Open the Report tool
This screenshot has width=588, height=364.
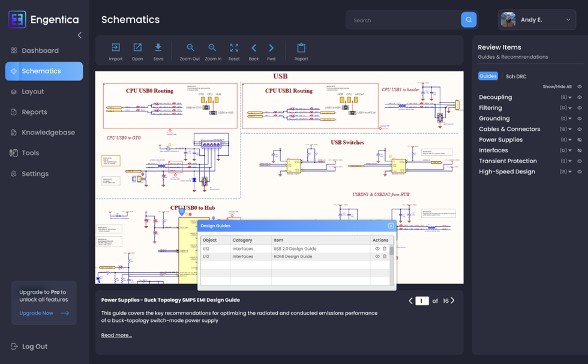(x=301, y=48)
